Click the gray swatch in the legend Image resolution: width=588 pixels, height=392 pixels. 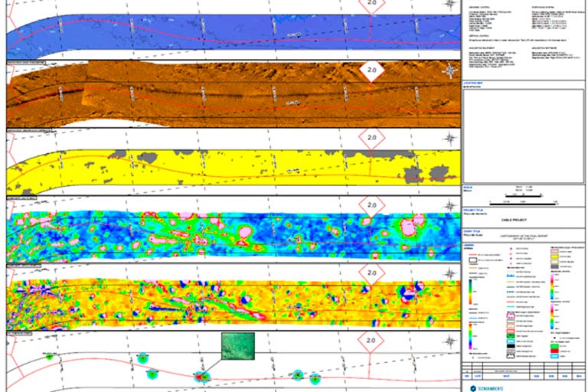[555, 266]
